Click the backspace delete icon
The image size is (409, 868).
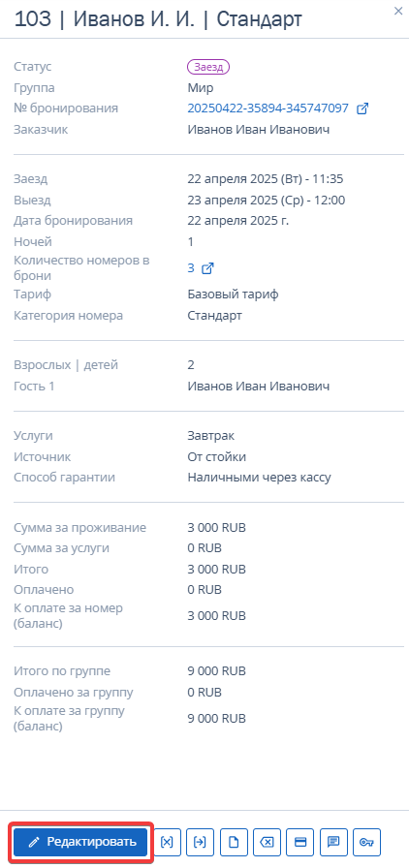pos(267,842)
